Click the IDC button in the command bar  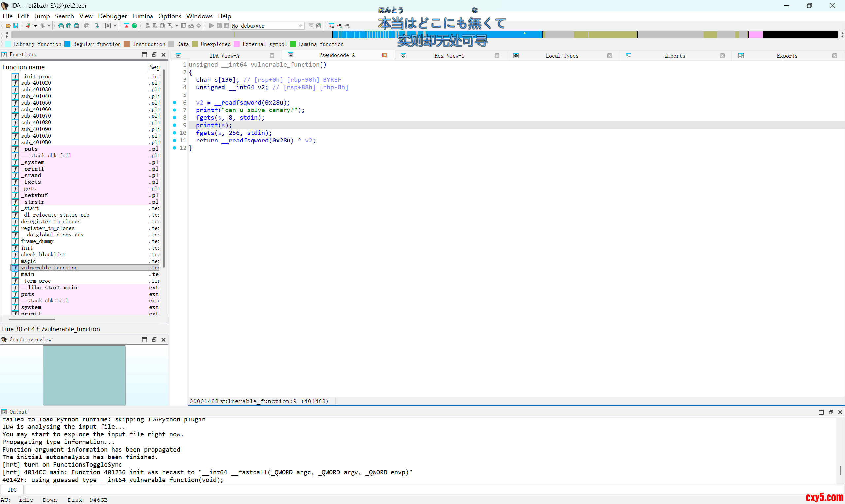(x=12, y=490)
